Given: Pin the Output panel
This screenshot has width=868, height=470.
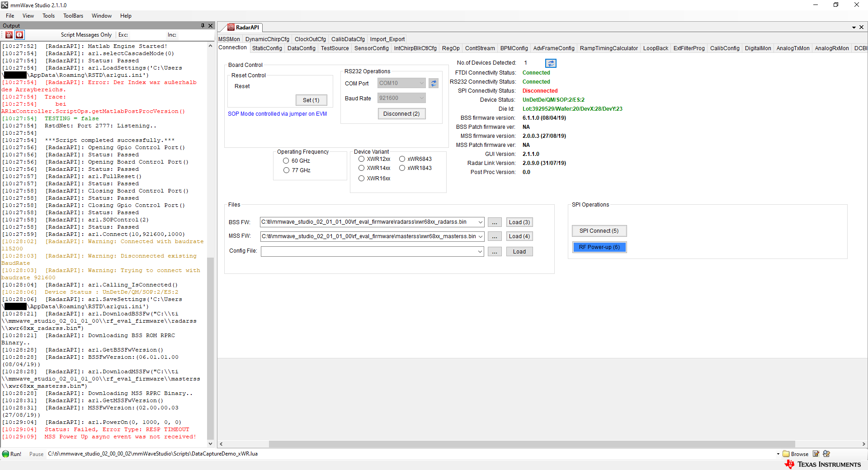Looking at the screenshot, I should point(203,26).
